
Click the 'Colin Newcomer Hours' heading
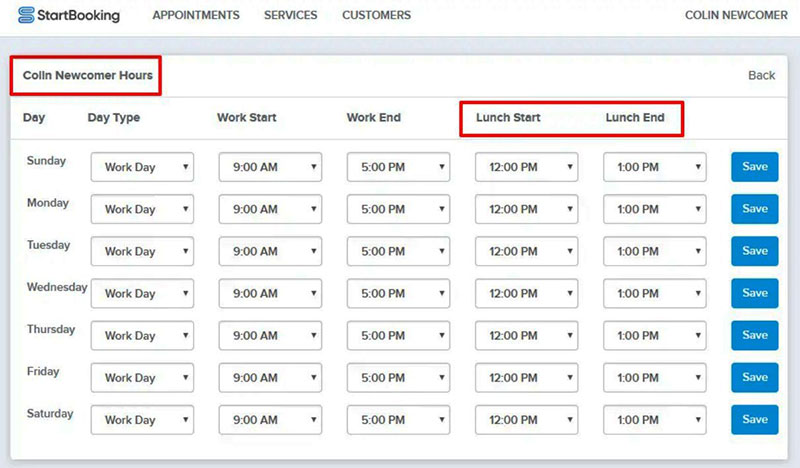coord(88,75)
